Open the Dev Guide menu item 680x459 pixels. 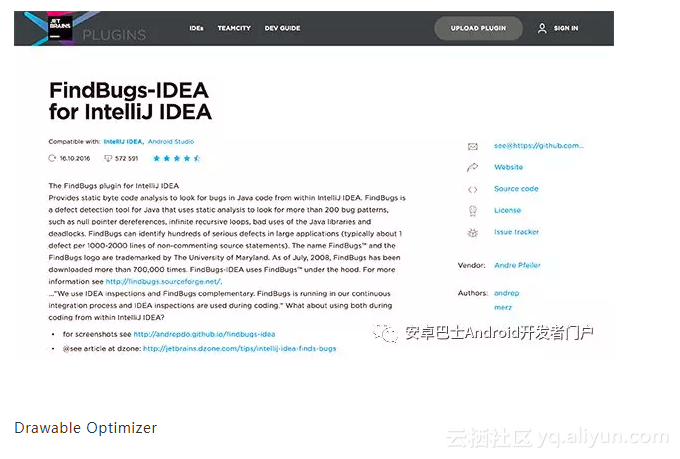(282, 28)
